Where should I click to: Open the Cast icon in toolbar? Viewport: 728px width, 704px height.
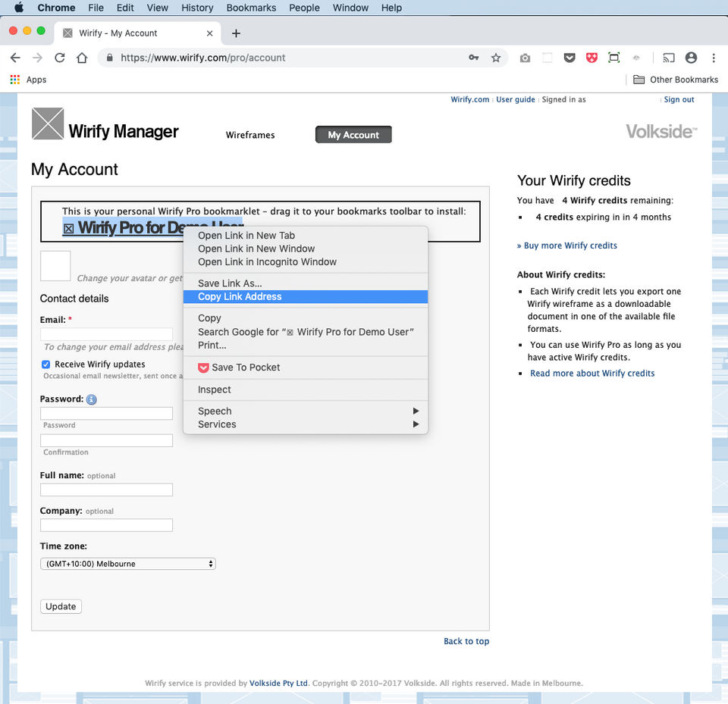tap(669, 58)
